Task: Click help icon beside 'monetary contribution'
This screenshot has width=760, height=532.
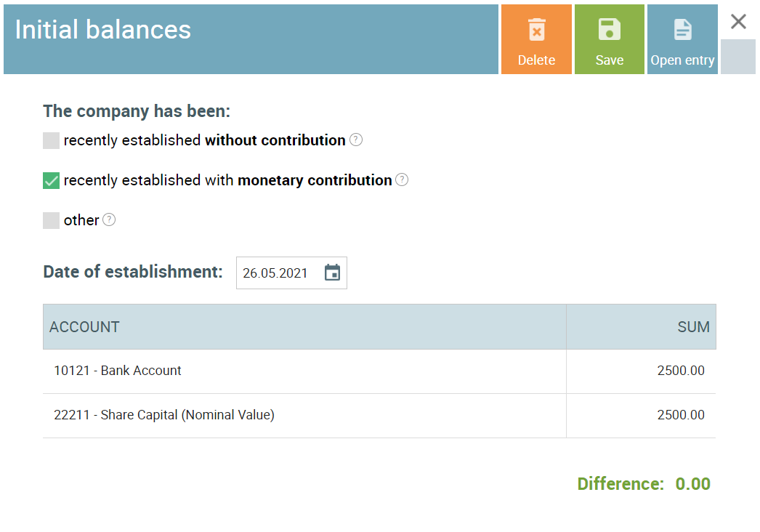Action: [402, 180]
